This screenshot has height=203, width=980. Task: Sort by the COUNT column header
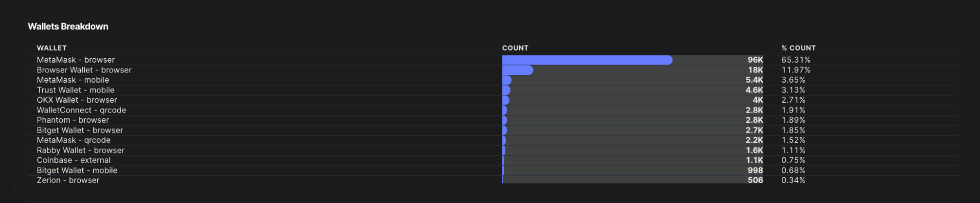point(515,48)
